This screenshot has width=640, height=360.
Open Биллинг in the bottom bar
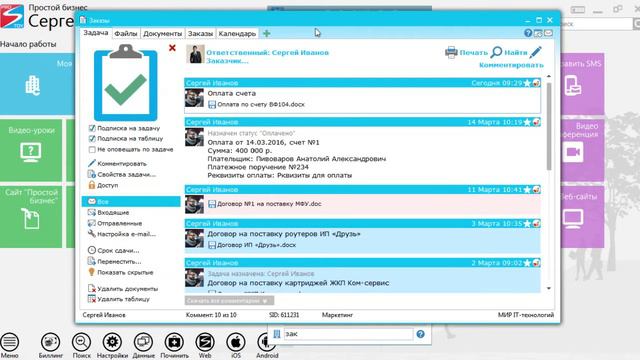coord(51,346)
